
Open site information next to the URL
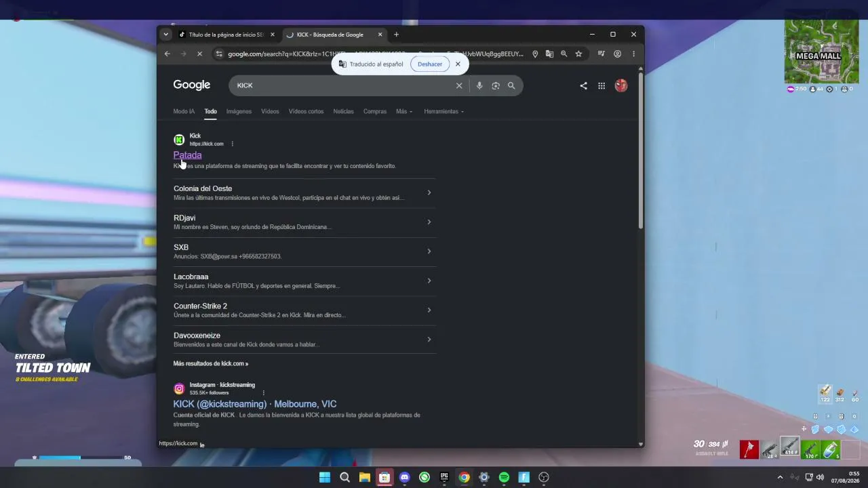(218, 54)
